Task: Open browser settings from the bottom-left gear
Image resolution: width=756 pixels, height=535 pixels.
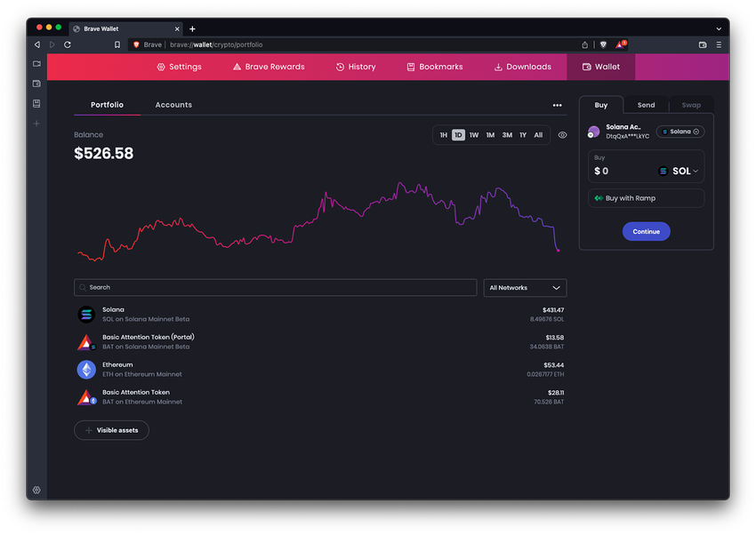Action: 36,490
